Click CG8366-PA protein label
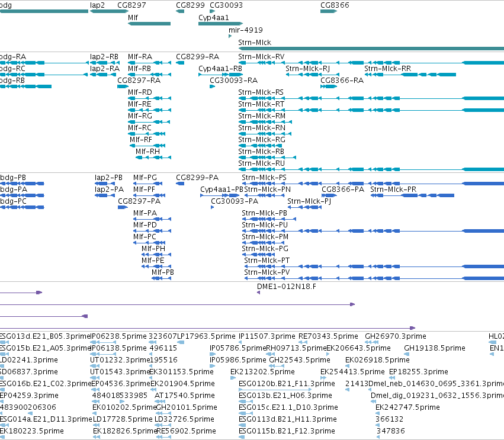Image resolution: width=504 pixels, height=440 pixels. [343, 190]
